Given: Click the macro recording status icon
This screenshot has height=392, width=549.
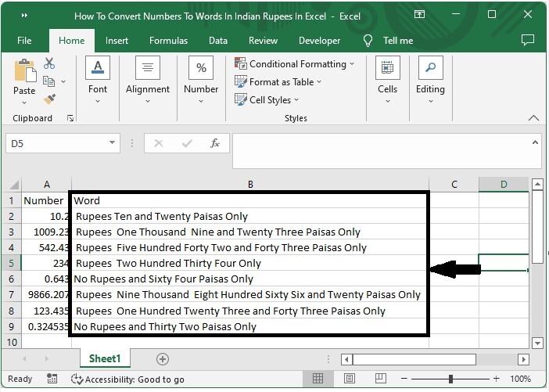Looking at the screenshot, I should coord(52,379).
